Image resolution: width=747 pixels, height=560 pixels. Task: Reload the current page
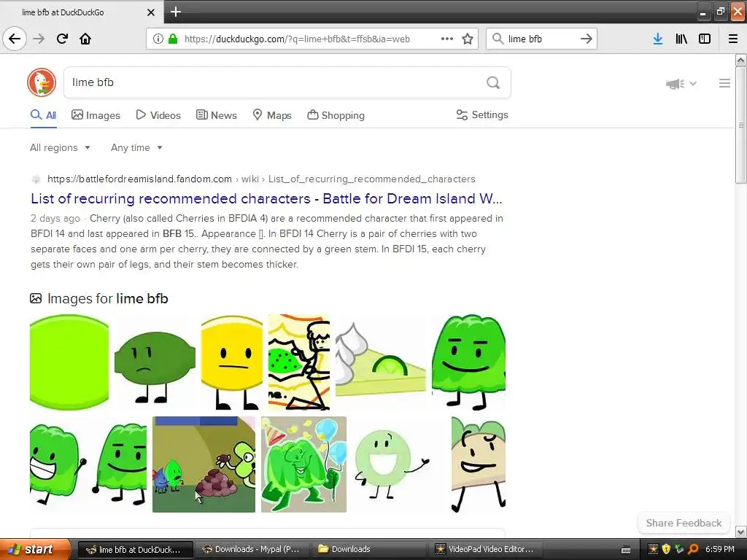[x=63, y=39]
